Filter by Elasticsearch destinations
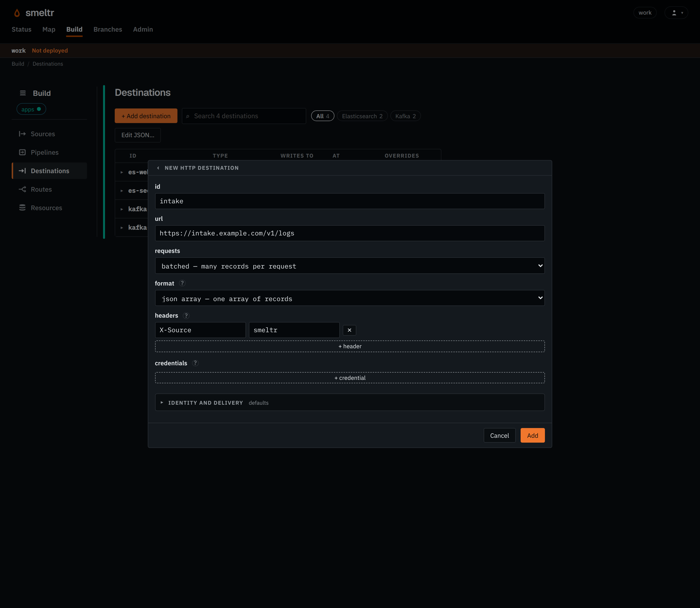The width and height of the screenshot is (700, 608). (362, 116)
